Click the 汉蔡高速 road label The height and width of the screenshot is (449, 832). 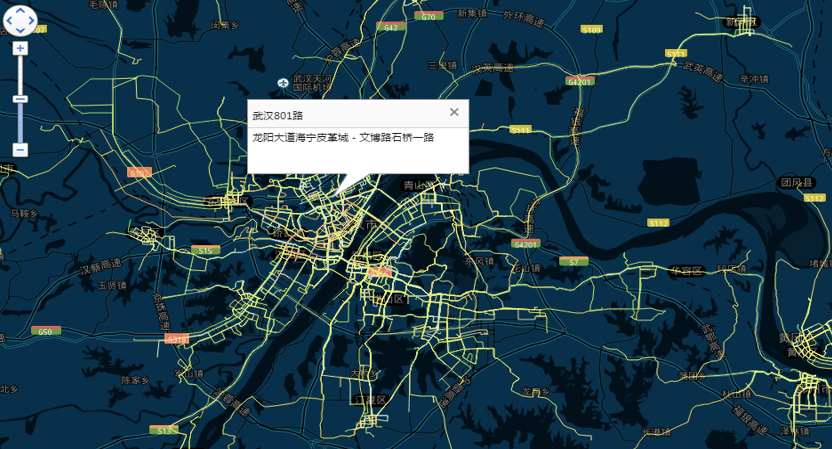click(x=101, y=266)
